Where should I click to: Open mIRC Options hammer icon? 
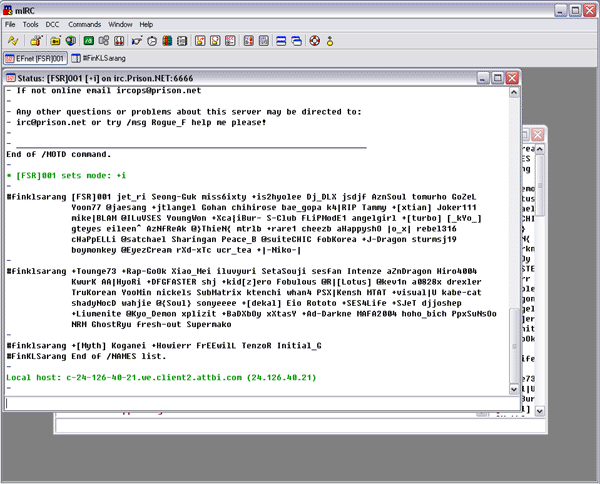pos(36,41)
